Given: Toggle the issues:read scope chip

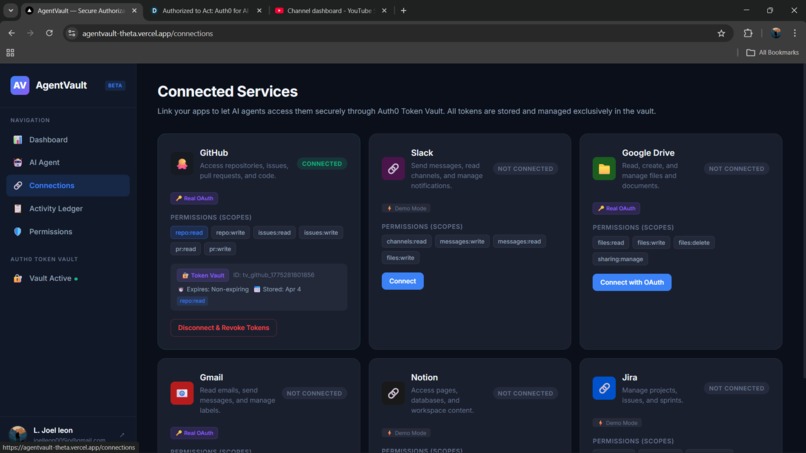Looking at the screenshot, I should coord(274,233).
